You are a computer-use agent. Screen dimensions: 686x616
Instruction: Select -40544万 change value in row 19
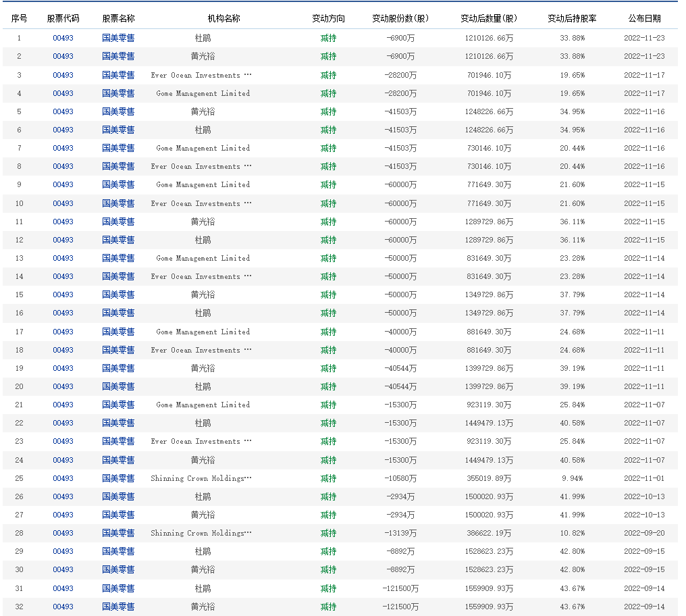click(x=400, y=368)
